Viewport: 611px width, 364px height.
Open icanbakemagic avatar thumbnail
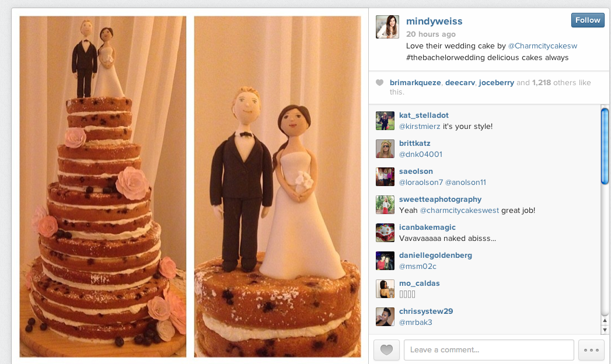[x=385, y=233]
